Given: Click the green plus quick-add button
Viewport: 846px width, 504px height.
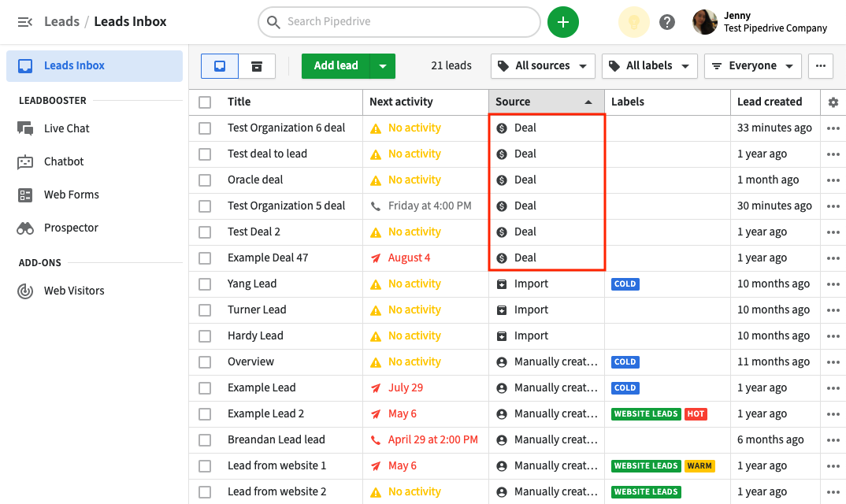Looking at the screenshot, I should click(562, 22).
